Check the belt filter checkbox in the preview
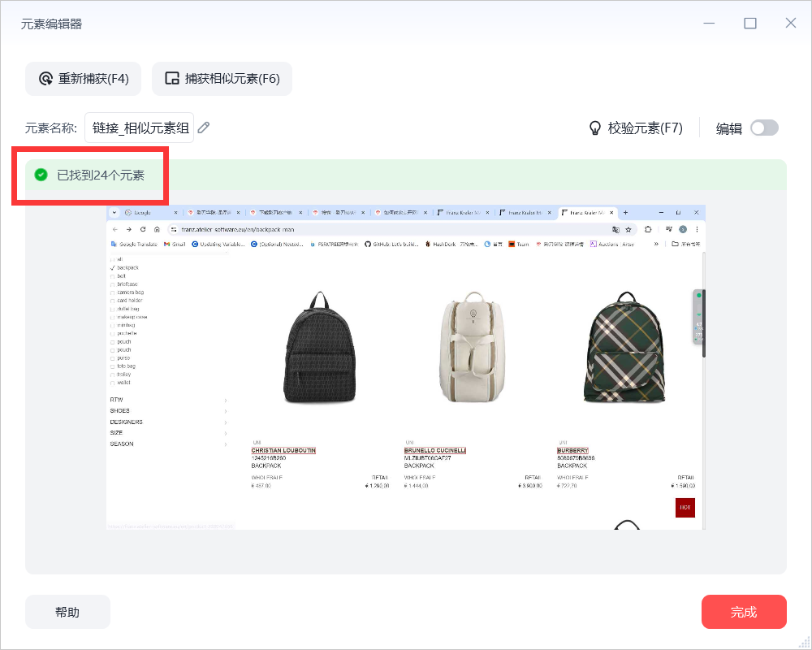 112,276
